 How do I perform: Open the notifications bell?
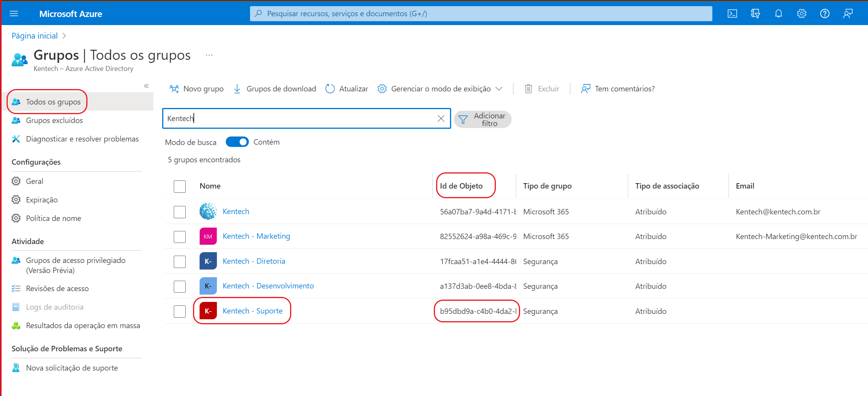pos(778,14)
